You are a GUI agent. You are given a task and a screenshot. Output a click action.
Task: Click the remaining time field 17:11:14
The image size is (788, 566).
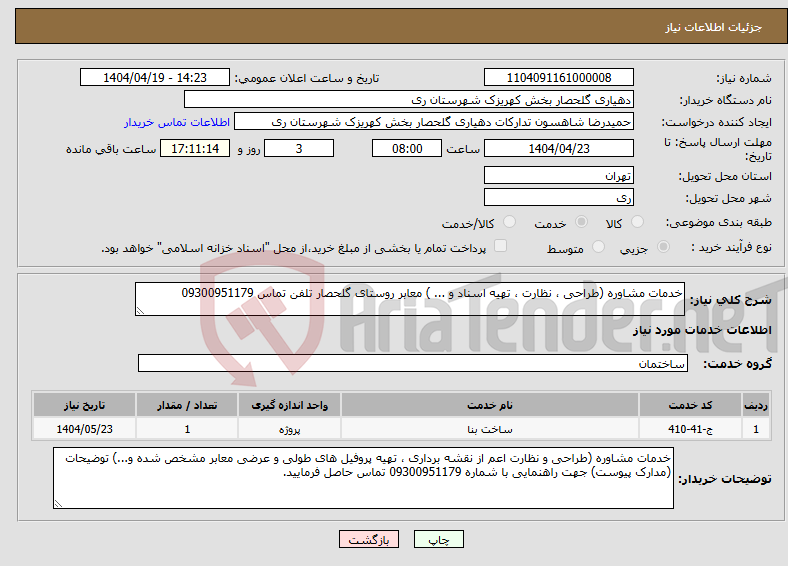click(x=195, y=148)
